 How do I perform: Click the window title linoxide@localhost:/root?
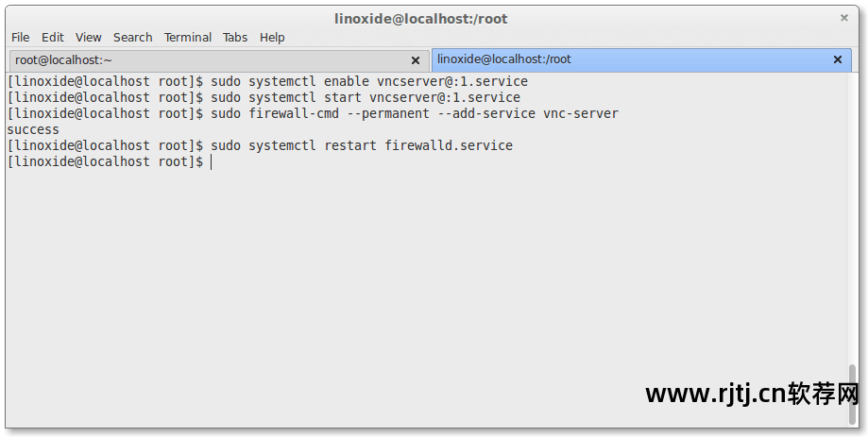click(x=420, y=19)
